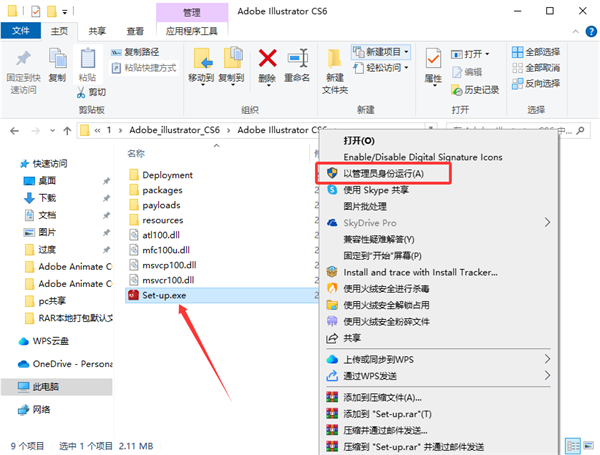600x455 pixels.
Task: Switch to Home (主页) tab
Action: pyautogui.click(x=59, y=31)
